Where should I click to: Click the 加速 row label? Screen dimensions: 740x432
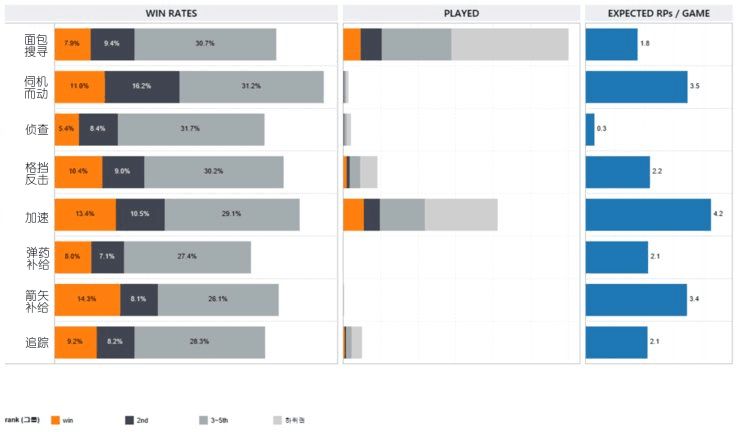coord(35,215)
